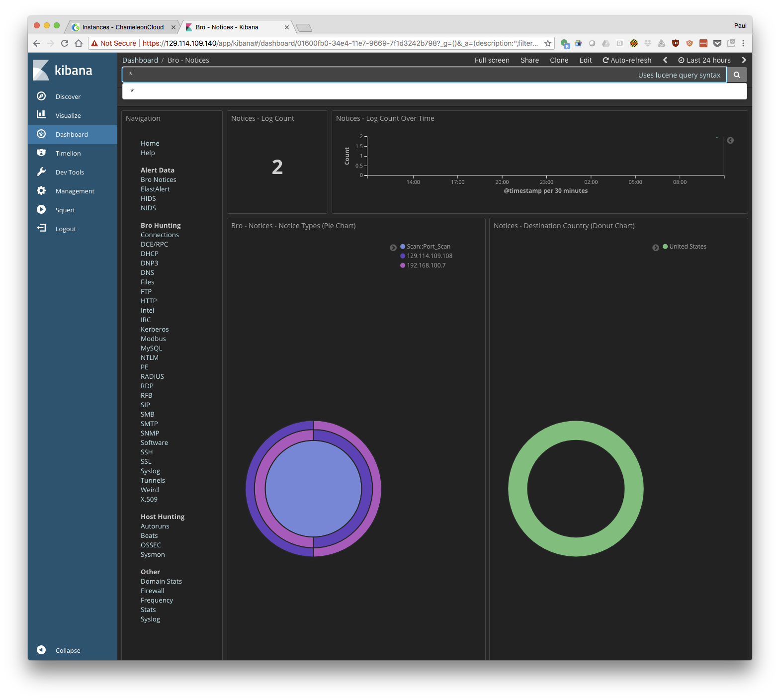Open a new browser tab
Screen dimensions: 780x700
304,27
